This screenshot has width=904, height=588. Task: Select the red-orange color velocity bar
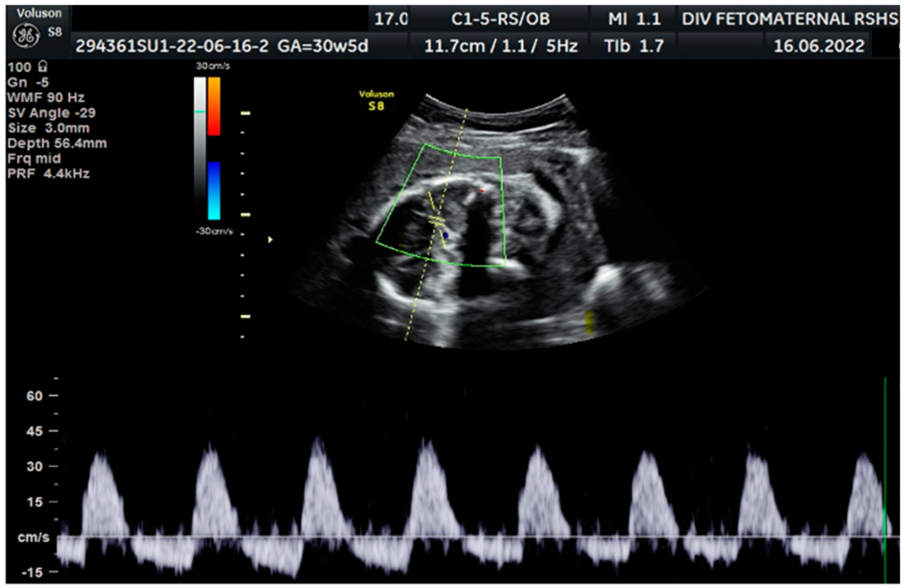pos(214,106)
